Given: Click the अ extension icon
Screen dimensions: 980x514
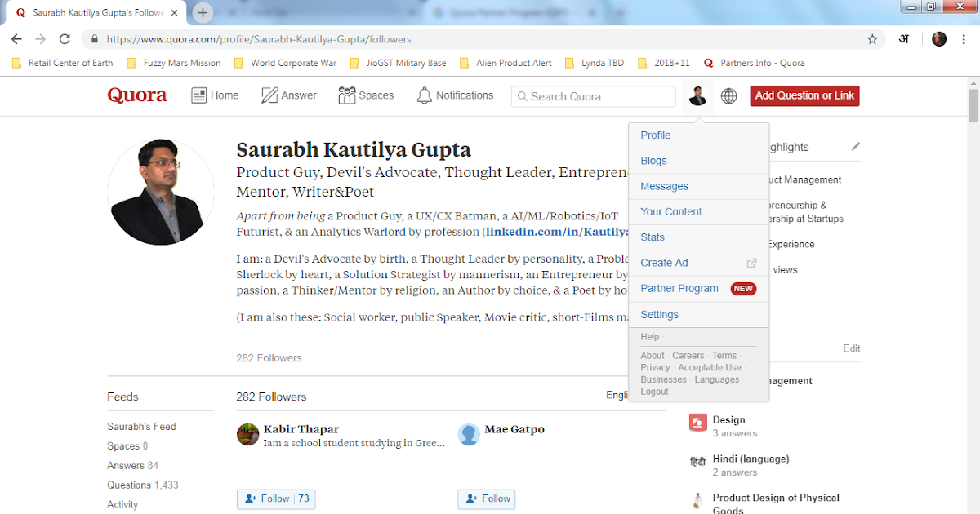Looking at the screenshot, I should (x=904, y=39).
